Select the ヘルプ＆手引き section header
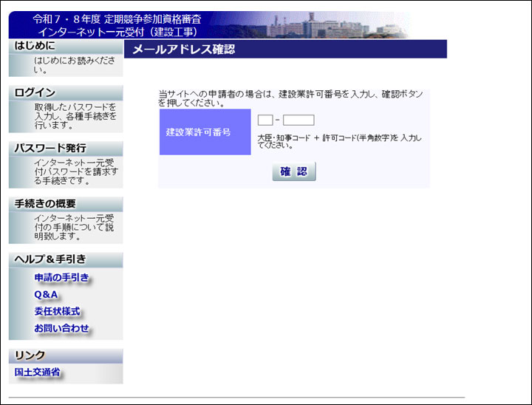Image resolution: width=532 pixels, height=405 pixels. 50,259
